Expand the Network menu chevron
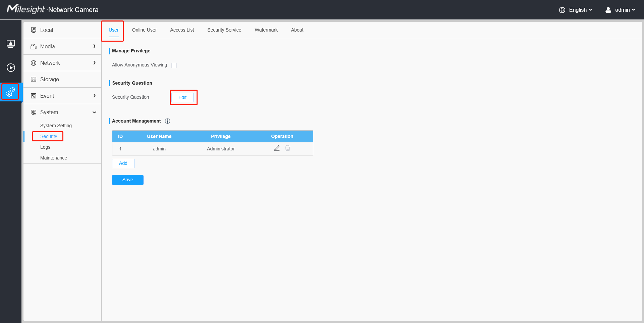The width and height of the screenshot is (644, 323). click(94, 63)
